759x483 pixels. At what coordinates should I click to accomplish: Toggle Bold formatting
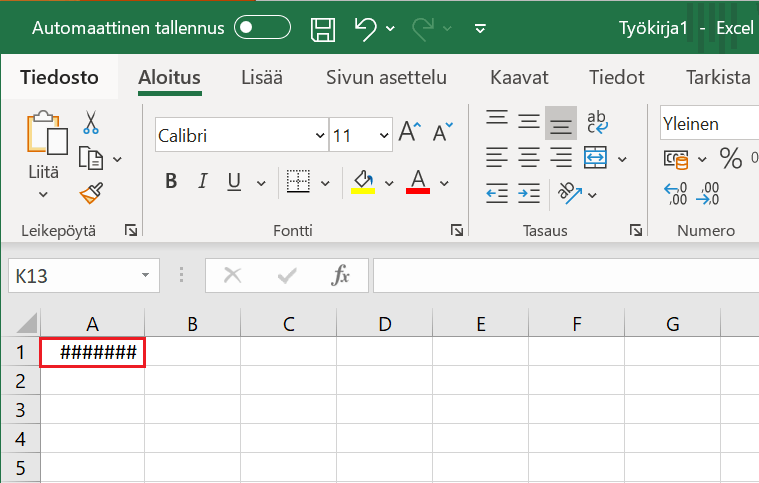(171, 181)
